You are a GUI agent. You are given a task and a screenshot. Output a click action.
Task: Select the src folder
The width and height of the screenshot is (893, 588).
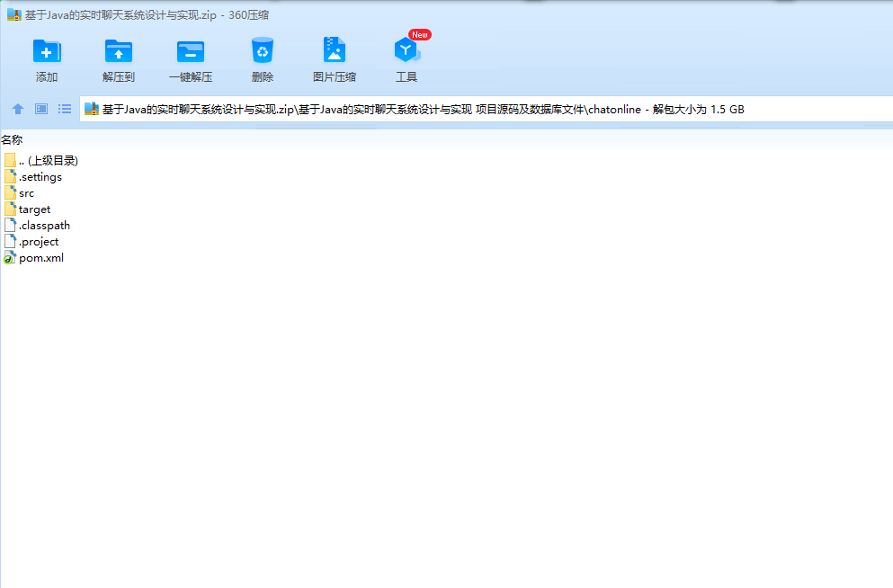19,193
